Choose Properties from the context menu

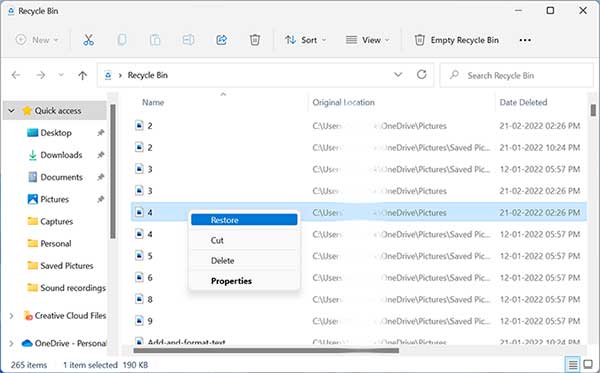[244, 281]
